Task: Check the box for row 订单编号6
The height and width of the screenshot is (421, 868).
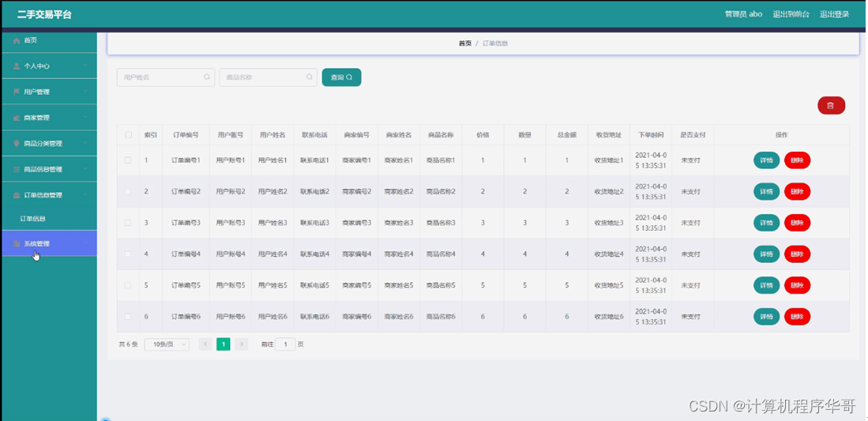Action: [128, 316]
